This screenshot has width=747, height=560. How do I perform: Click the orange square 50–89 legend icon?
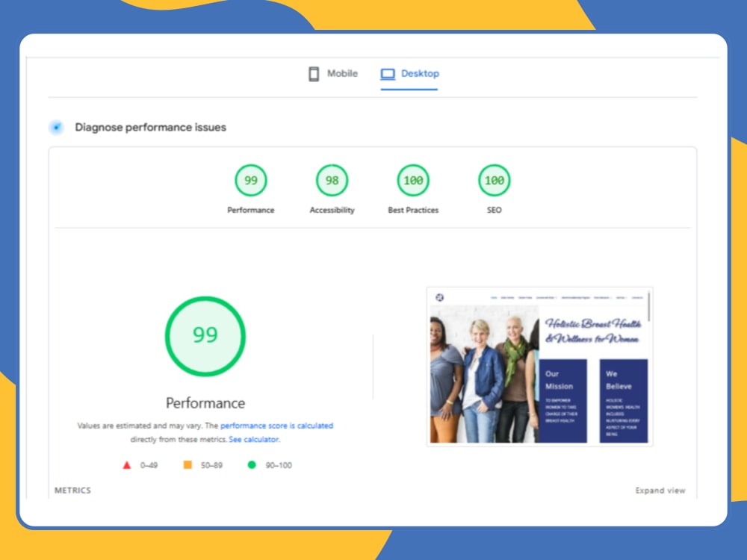[x=187, y=464]
